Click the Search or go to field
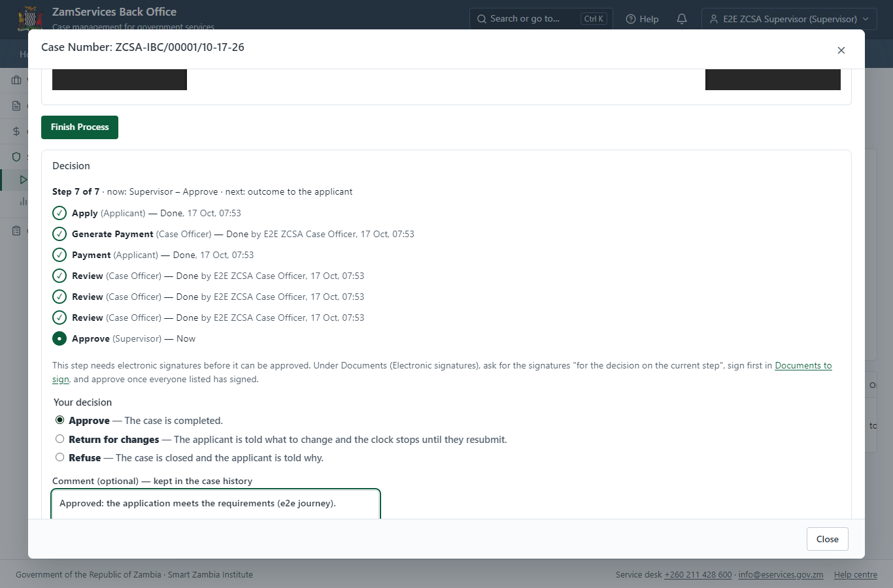 541,19
